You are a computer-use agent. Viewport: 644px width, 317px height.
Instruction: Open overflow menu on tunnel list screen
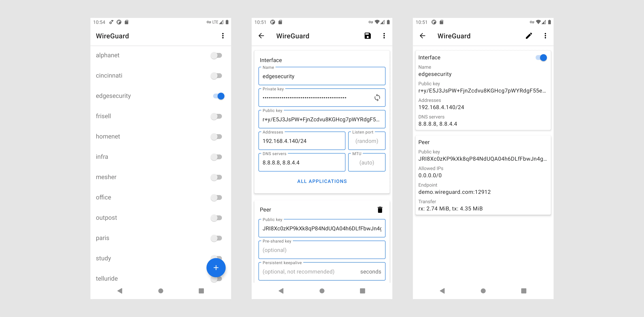pos(223,36)
